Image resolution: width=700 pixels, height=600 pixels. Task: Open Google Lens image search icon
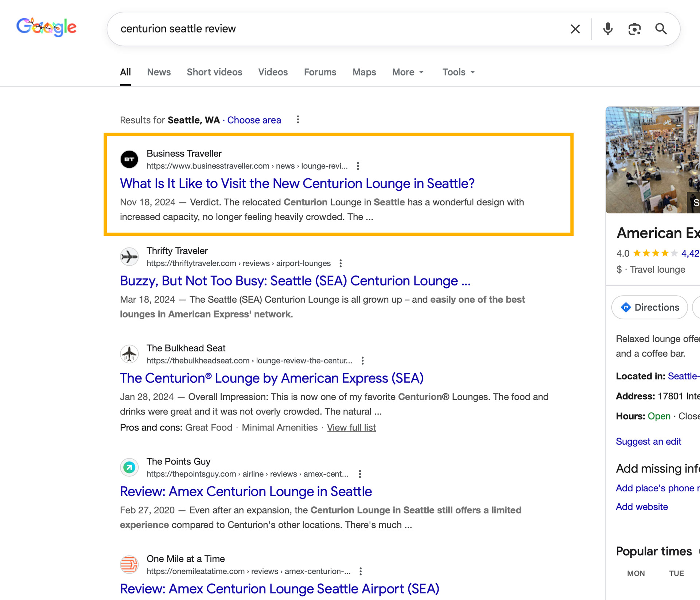point(634,29)
